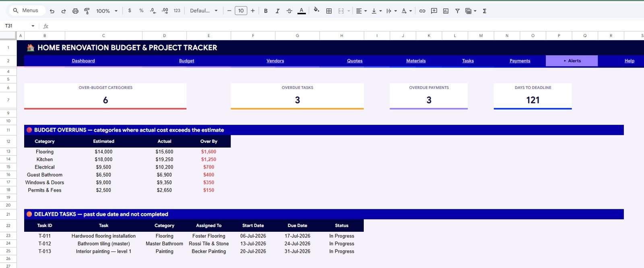Open the merge cells dropdown arrow

tap(349, 11)
